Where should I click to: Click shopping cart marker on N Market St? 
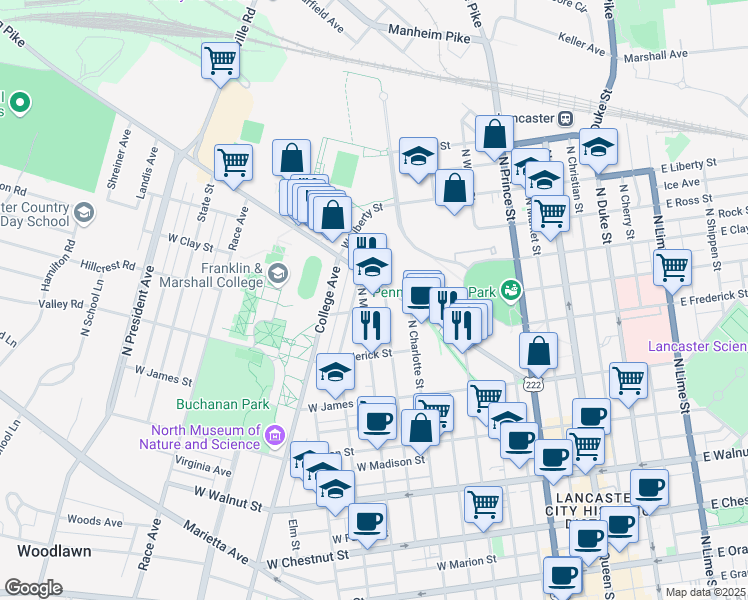coord(551,214)
